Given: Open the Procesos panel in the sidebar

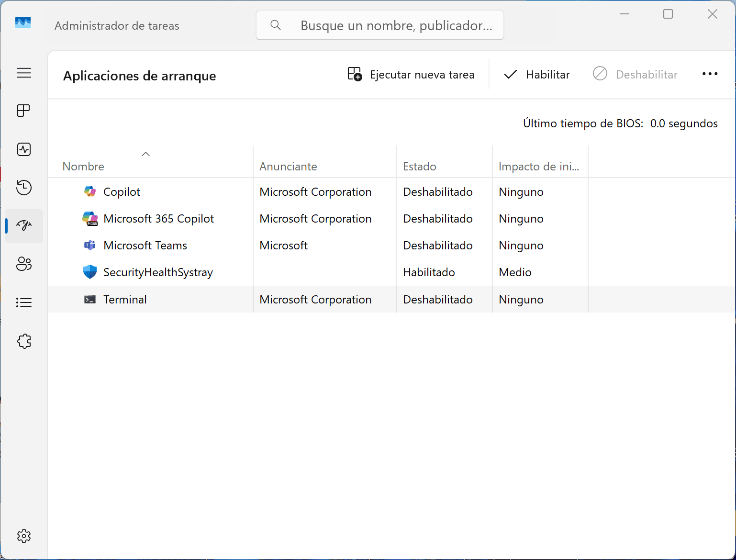Looking at the screenshot, I should pyautogui.click(x=23, y=111).
